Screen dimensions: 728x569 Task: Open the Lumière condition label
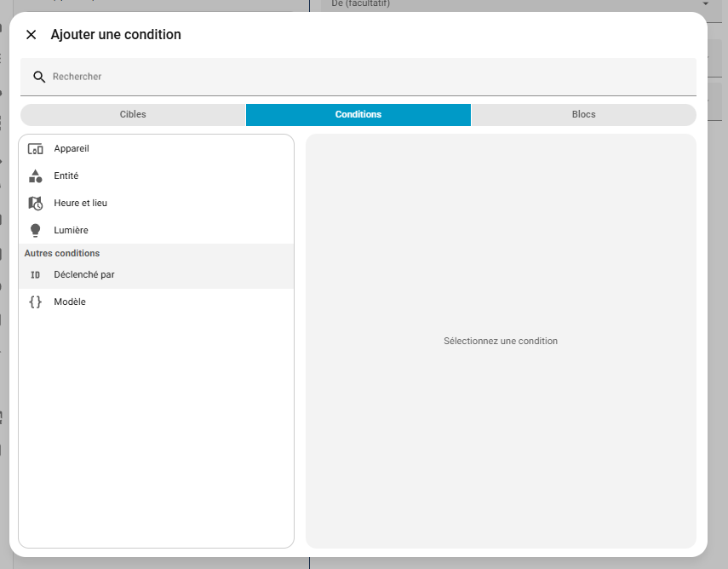pos(72,231)
